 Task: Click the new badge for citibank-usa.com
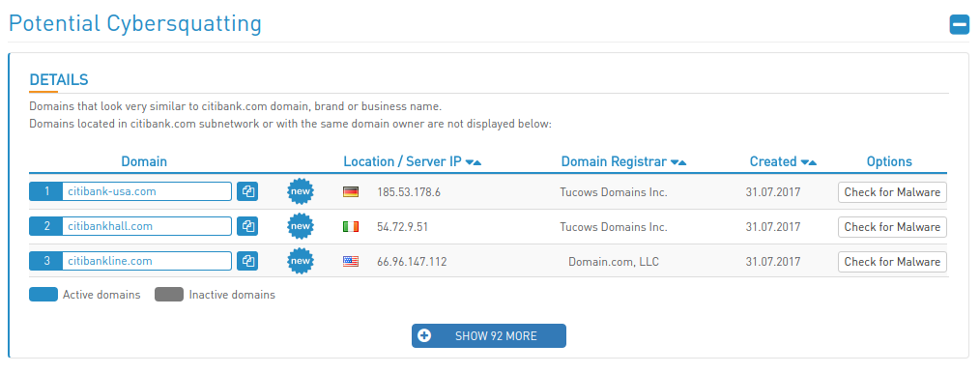pyautogui.click(x=301, y=191)
